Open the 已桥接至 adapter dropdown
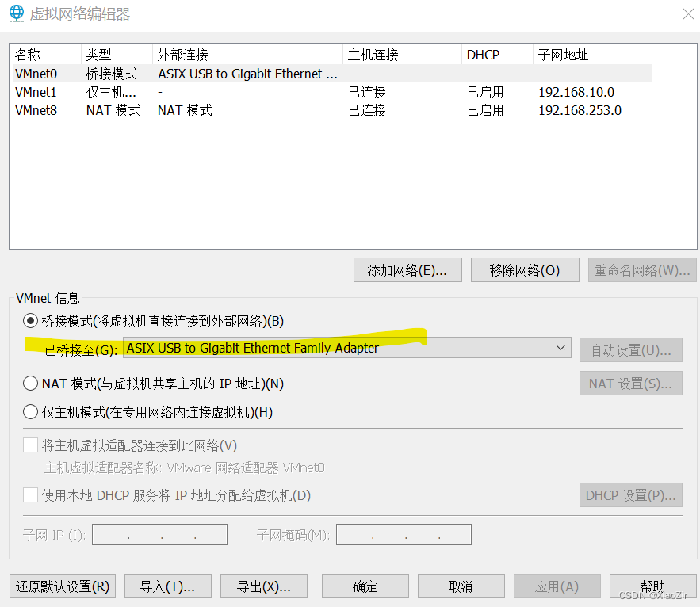This screenshot has height=607, width=700. 561,347
